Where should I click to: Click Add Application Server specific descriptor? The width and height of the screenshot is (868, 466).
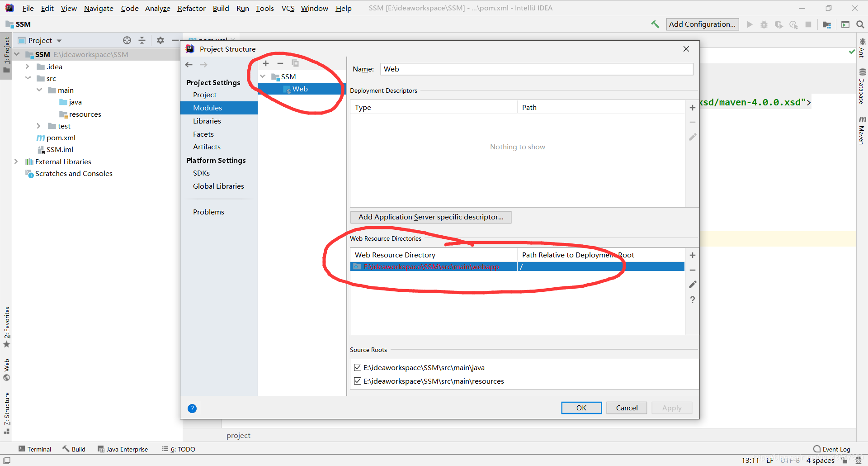[x=431, y=217]
